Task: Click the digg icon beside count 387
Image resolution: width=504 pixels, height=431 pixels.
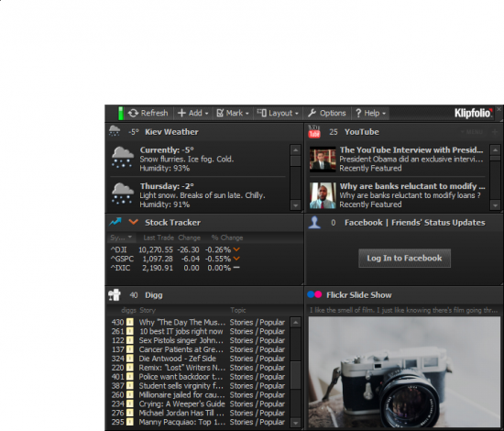Action: tap(130, 385)
